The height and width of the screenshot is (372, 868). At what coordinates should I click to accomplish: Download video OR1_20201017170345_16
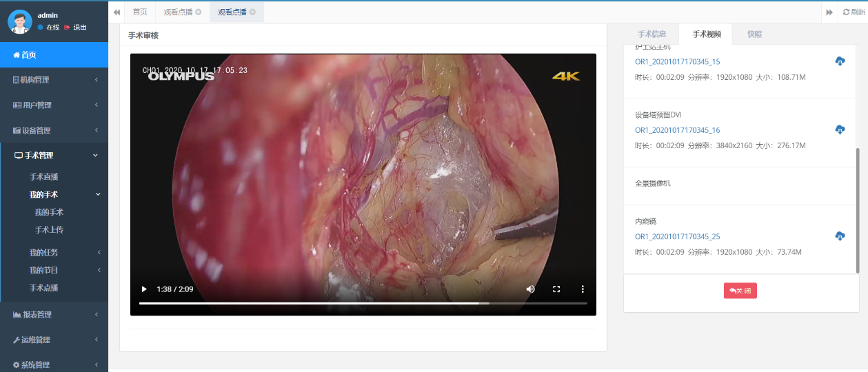click(840, 130)
